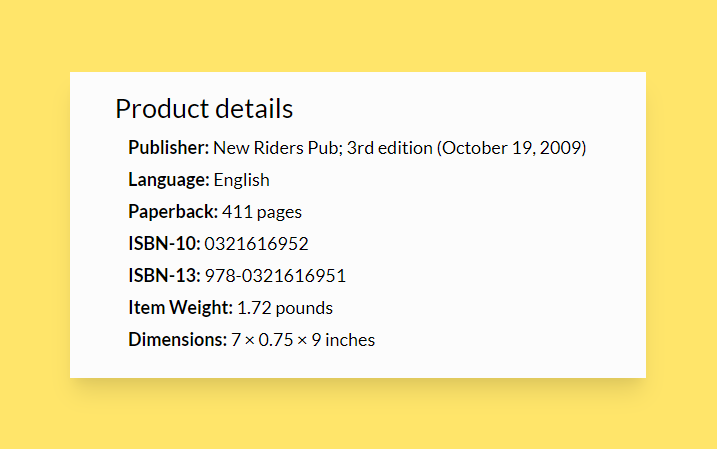Image resolution: width=717 pixels, height=449 pixels.
Task: Click the word 'pounds' in Item Weight
Action: [x=304, y=308]
